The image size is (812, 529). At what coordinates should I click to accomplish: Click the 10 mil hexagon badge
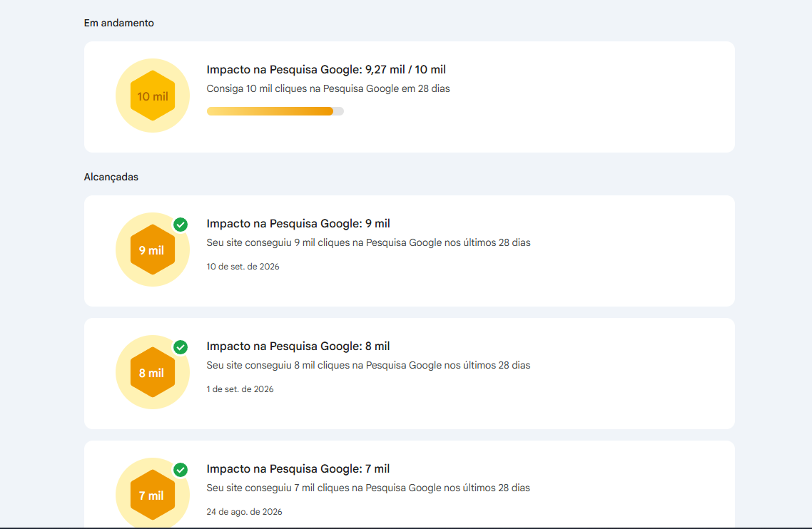pos(153,96)
